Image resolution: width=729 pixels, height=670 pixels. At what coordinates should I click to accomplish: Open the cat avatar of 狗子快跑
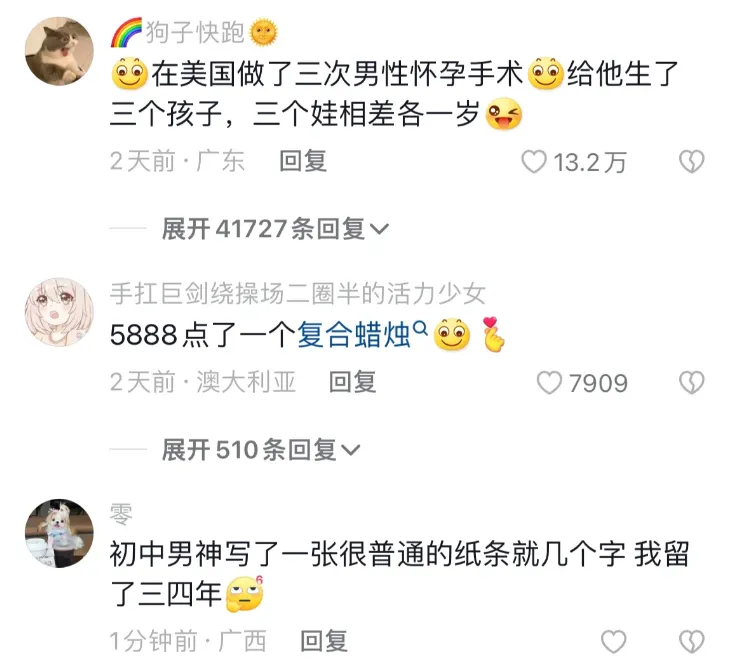pyautogui.click(x=59, y=51)
